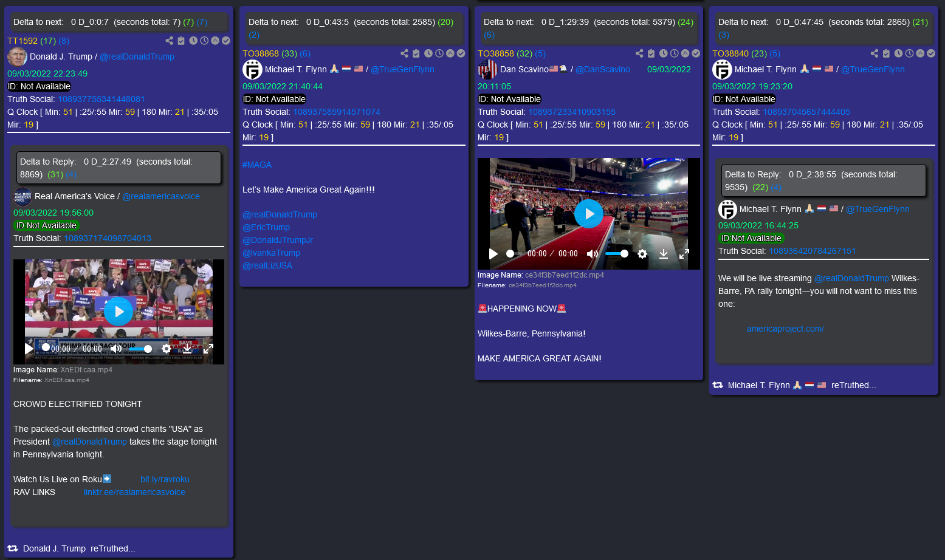Image resolution: width=945 pixels, height=560 pixels.
Task: Click the outlined clock icon on post TT1592
Action: 204,41
